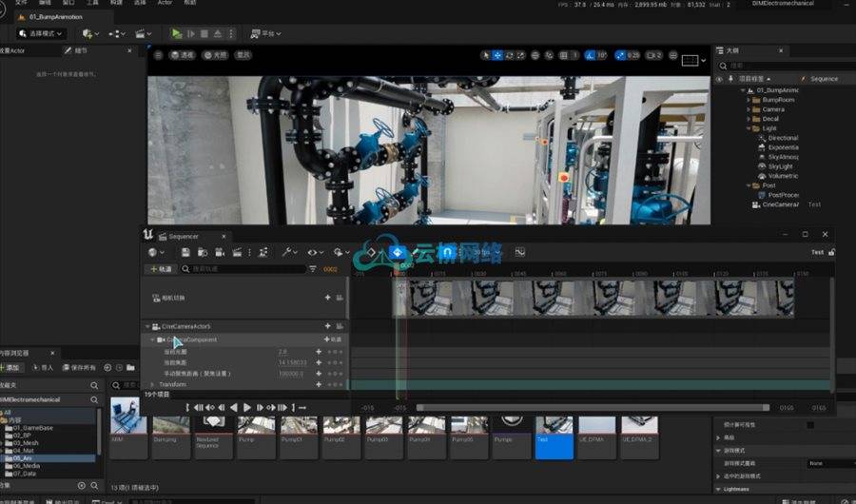Image resolution: width=856 pixels, height=504 pixels.
Task: Select the highlighted Test asset in Content Browser
Action: pyautogui.click(x=554, y=436)
